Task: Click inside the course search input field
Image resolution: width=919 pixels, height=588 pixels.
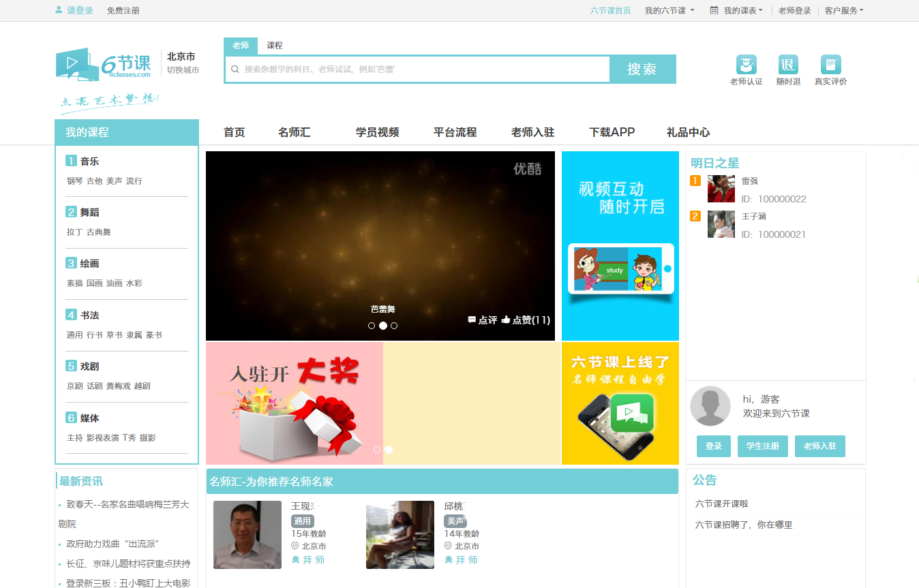Action: (409, 69)
